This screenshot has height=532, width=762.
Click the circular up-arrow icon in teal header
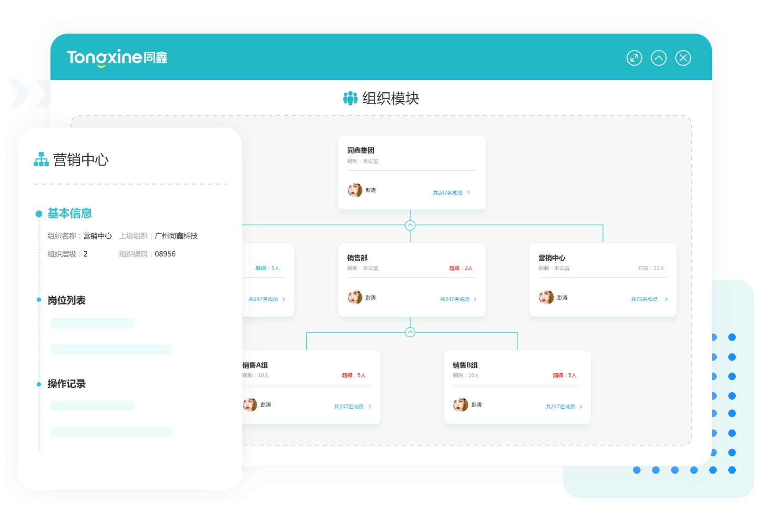[659, 58]
